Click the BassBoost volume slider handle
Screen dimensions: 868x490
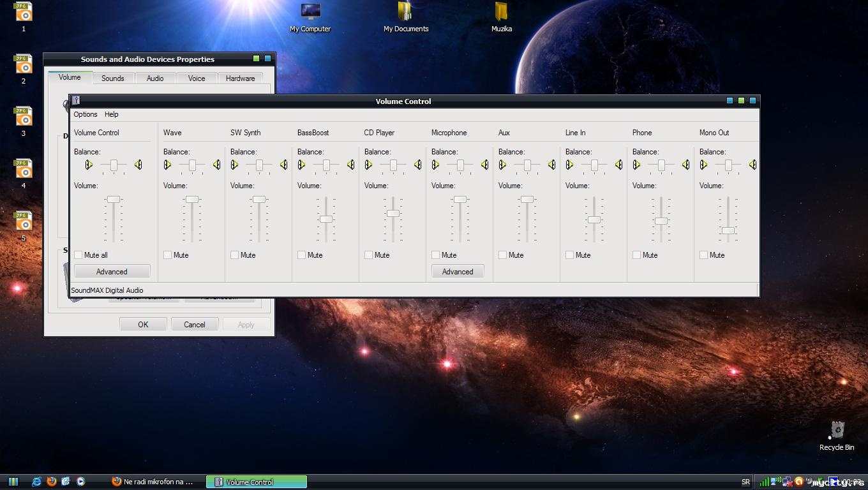(x=326, y=219)
